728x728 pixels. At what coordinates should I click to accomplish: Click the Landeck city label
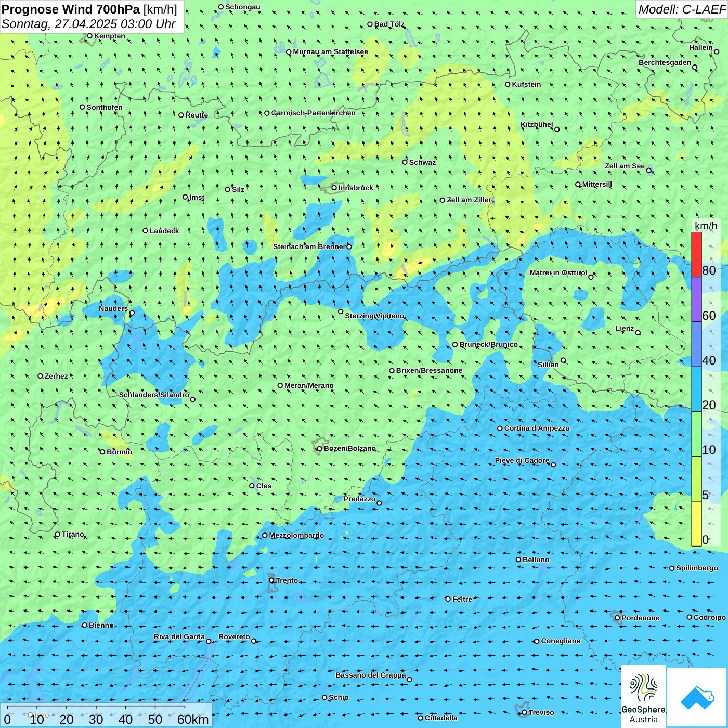[164, 231]
